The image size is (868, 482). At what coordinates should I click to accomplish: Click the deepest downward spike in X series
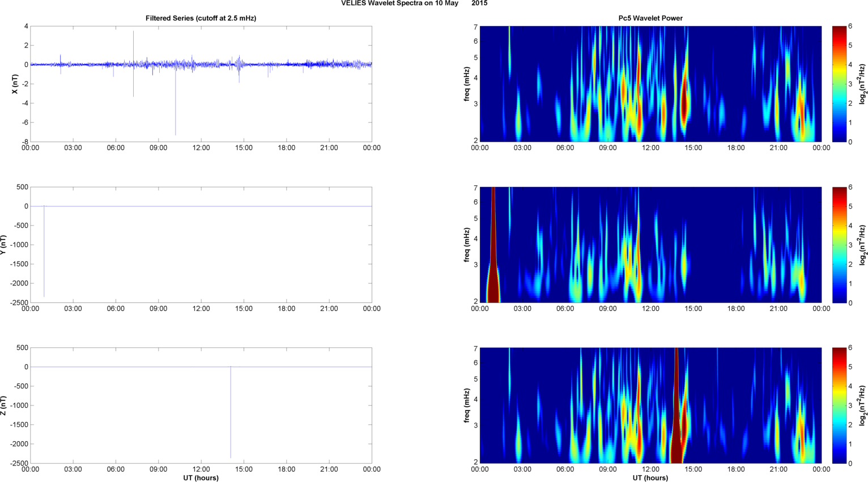click(x=176, y=101)
